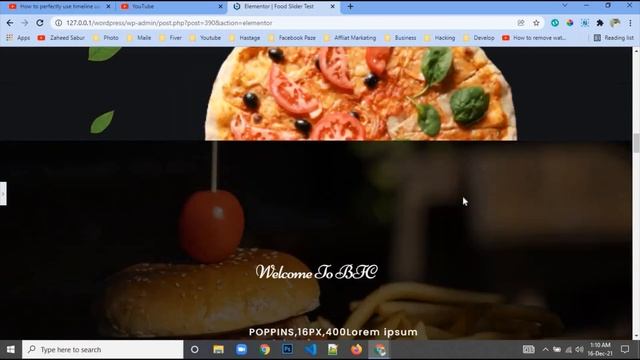Open the Develop bookmarks folder
Viewport: 640px width, 360px height.
[x=479, y=38]
